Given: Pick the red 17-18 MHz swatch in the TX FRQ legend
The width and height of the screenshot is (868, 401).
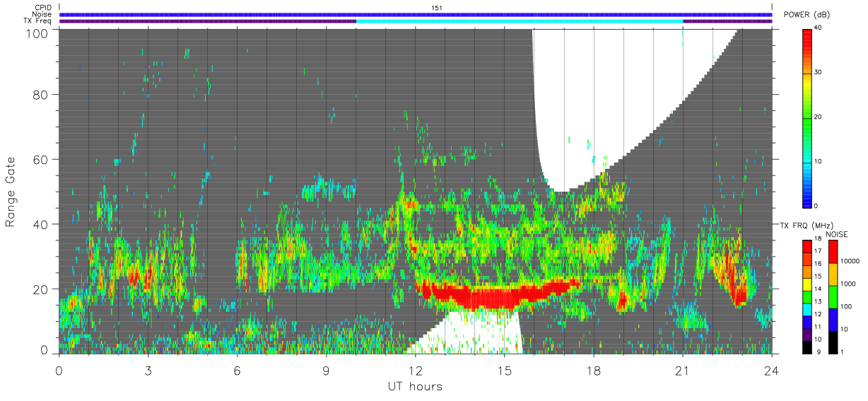Looking at the screenshot, I should (x=807, y=246).
